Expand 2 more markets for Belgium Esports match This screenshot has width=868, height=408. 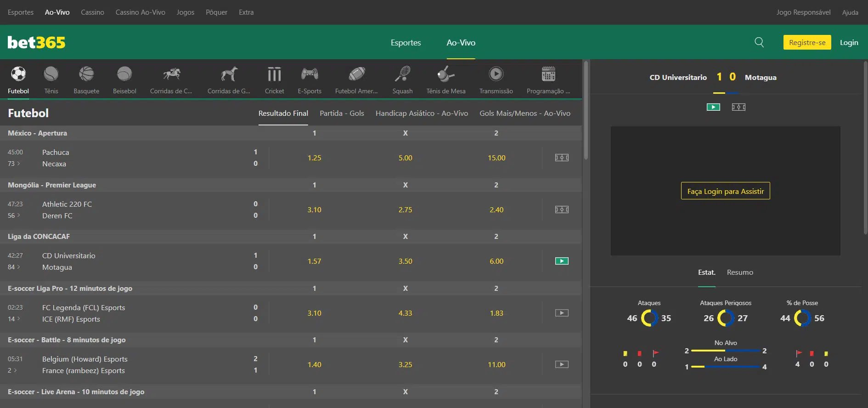[12, 370]
